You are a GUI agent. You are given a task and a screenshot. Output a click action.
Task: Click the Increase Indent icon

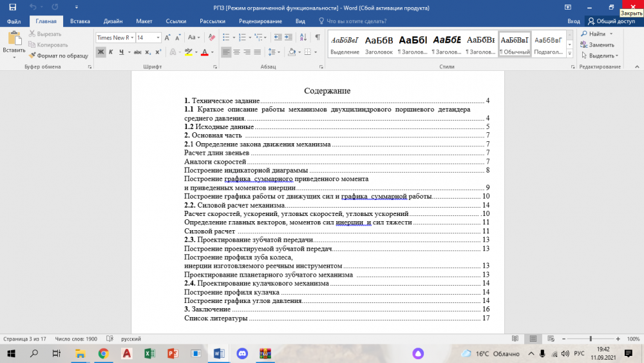coord(290,37)
